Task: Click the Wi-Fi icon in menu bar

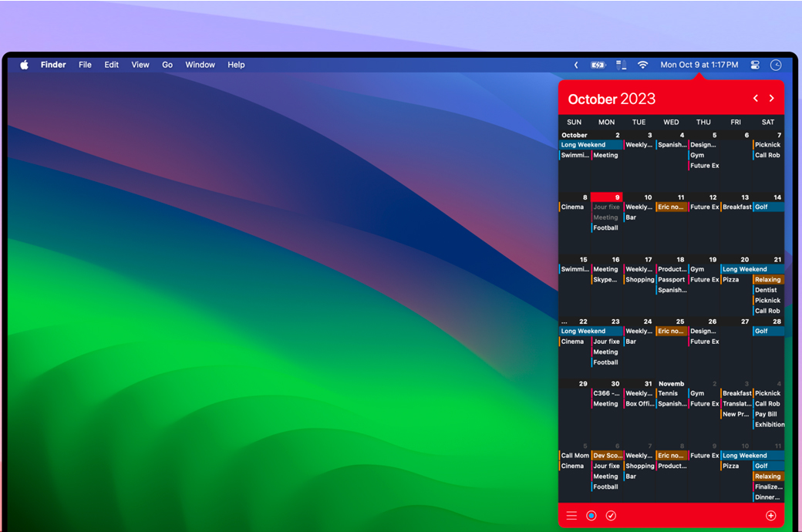Action: 642,65
